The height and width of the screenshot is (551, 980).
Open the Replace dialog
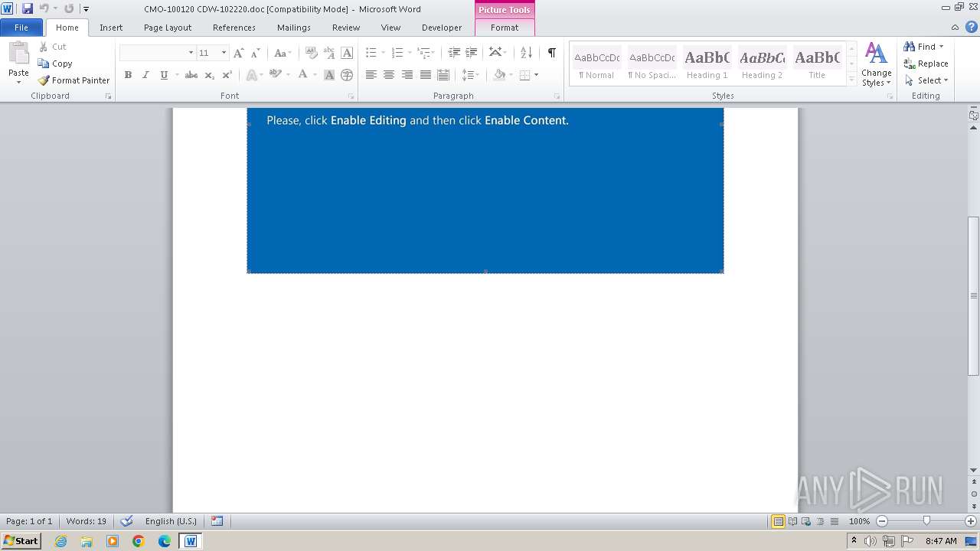click(x=926, y=64)
